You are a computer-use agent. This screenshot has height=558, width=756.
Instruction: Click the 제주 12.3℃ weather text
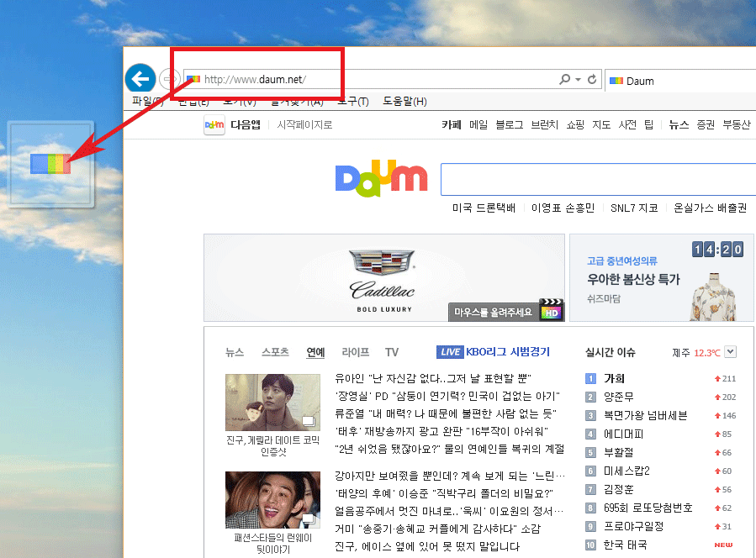point(696,353)
